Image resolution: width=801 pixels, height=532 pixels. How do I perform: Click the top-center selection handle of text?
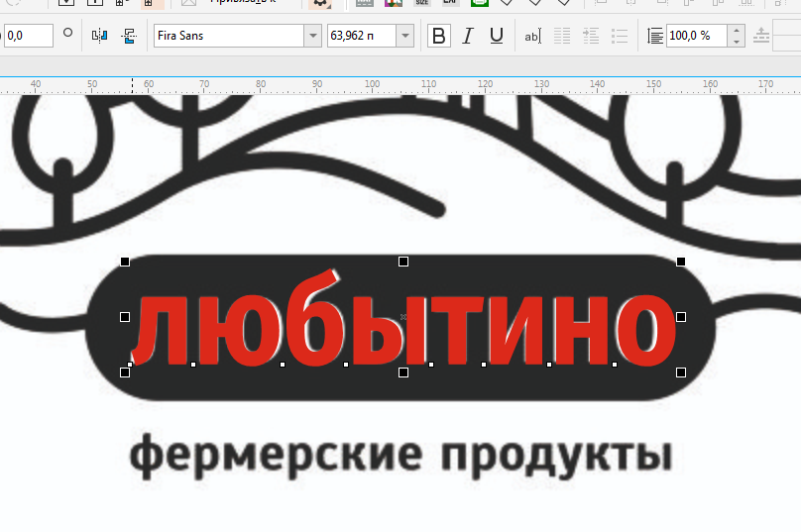(x=403, y=262)
